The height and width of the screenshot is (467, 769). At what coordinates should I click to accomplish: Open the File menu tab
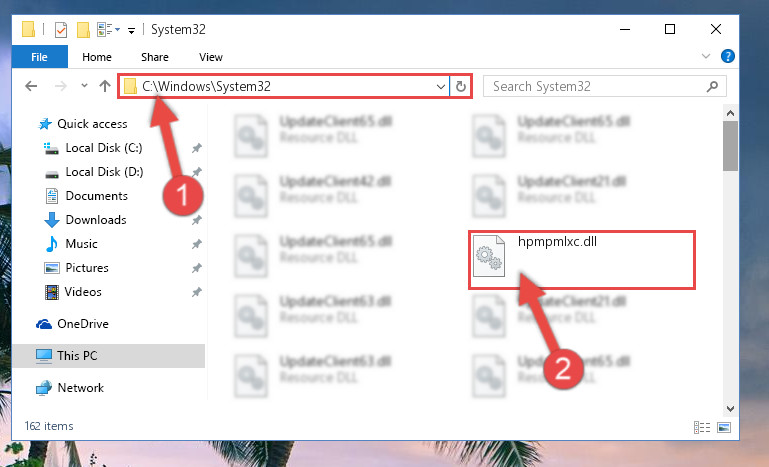pyautogui.click(x=39, y=57)
